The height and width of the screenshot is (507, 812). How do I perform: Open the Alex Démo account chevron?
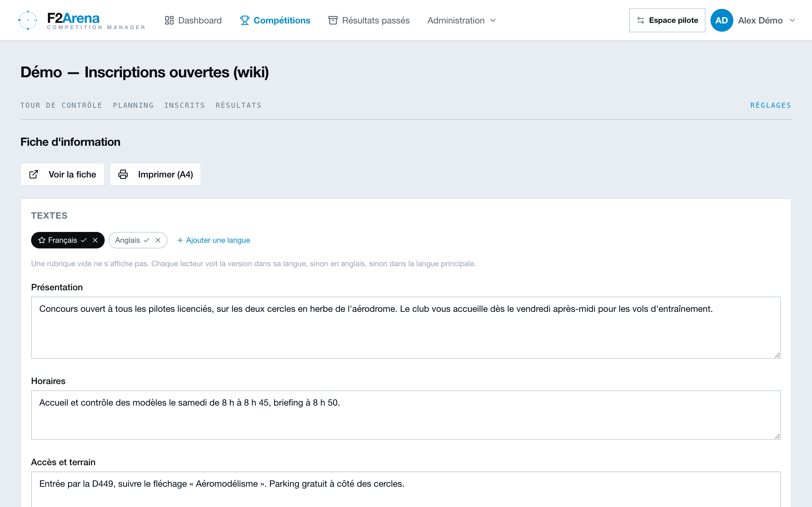pyautogui.click(x=792, y=21)
